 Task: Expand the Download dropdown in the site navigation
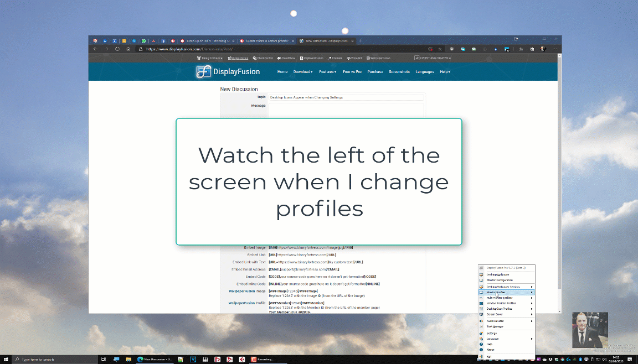click(x=302, y=72)
